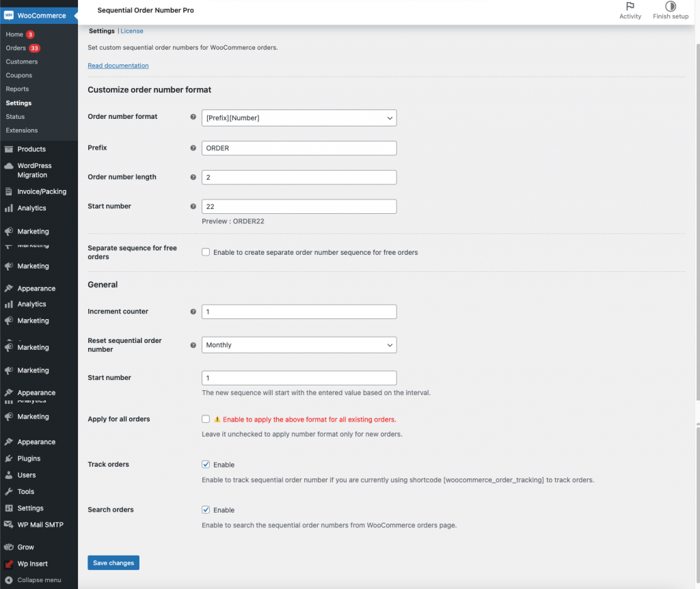This screenshot has width=700, height=589.
Task: Enable separate sequence for free orders checkbox
Action: coord(205,252)
